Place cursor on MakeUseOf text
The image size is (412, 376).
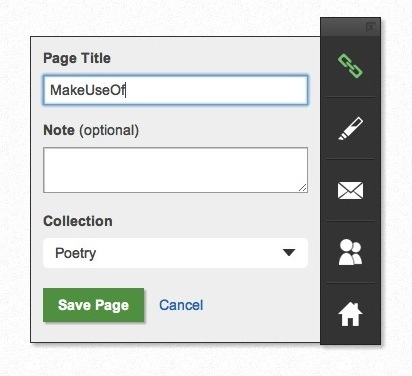pyautogui.click(x=87, y=90)
